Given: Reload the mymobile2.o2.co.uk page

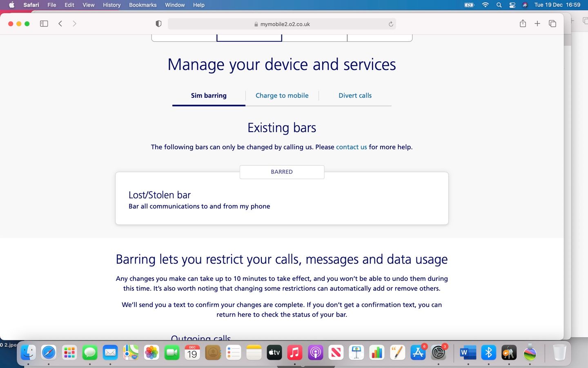Looking at the screenshot, I should pyautogui.click(x=390, y=24).
